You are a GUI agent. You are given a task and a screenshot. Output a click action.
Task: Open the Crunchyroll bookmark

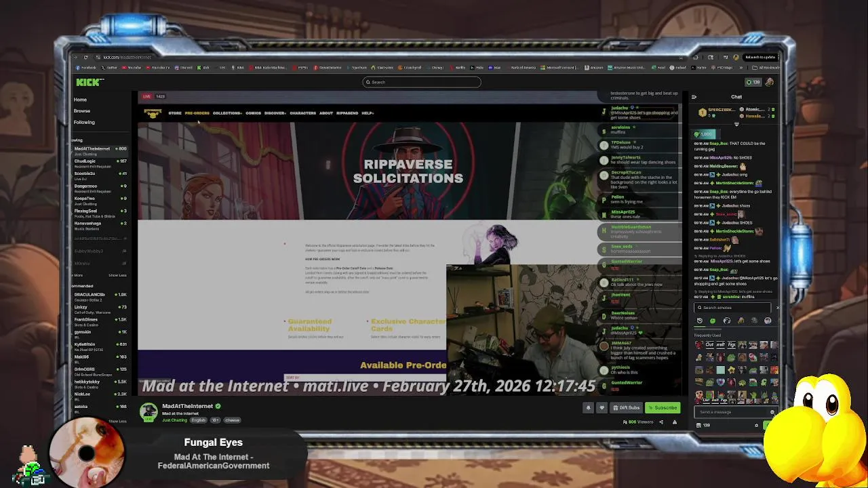tap(411, 68)
